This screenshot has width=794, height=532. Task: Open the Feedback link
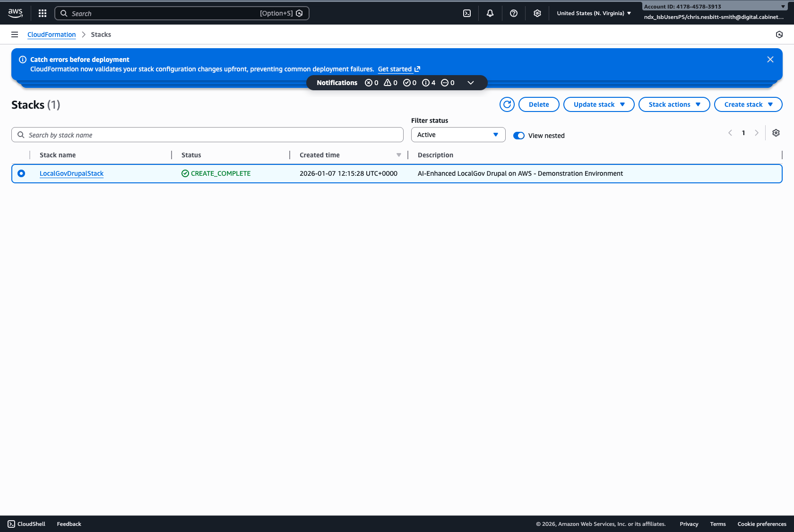click(69, 524)
